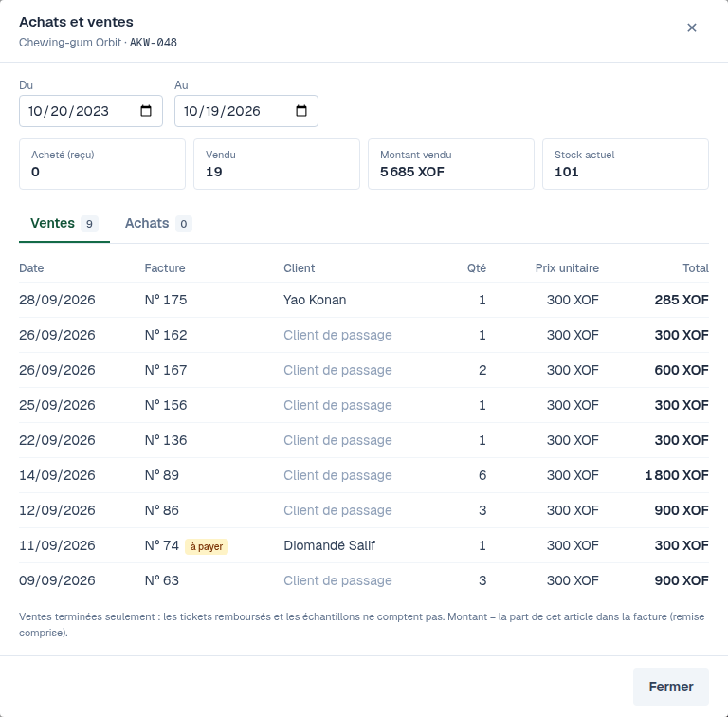
Task: Click the quantity 2 in N° 167 row
Action: click(482, 370)
